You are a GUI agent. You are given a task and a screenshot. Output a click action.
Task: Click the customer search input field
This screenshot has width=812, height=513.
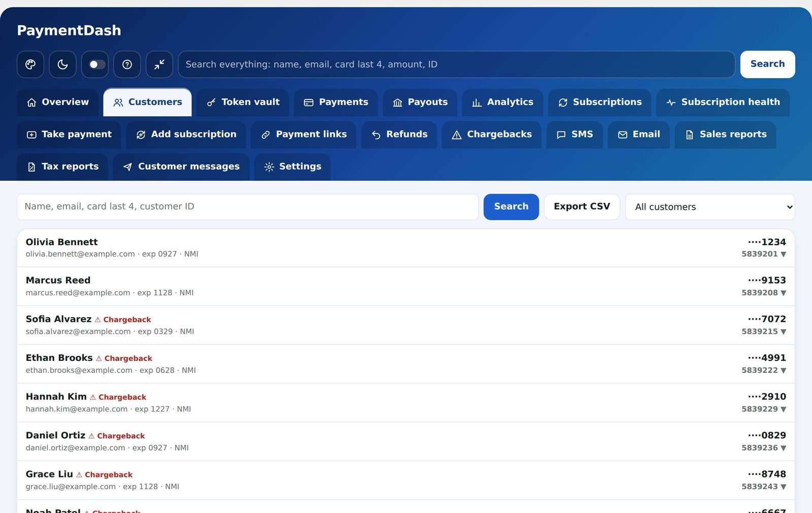(248, 207)
